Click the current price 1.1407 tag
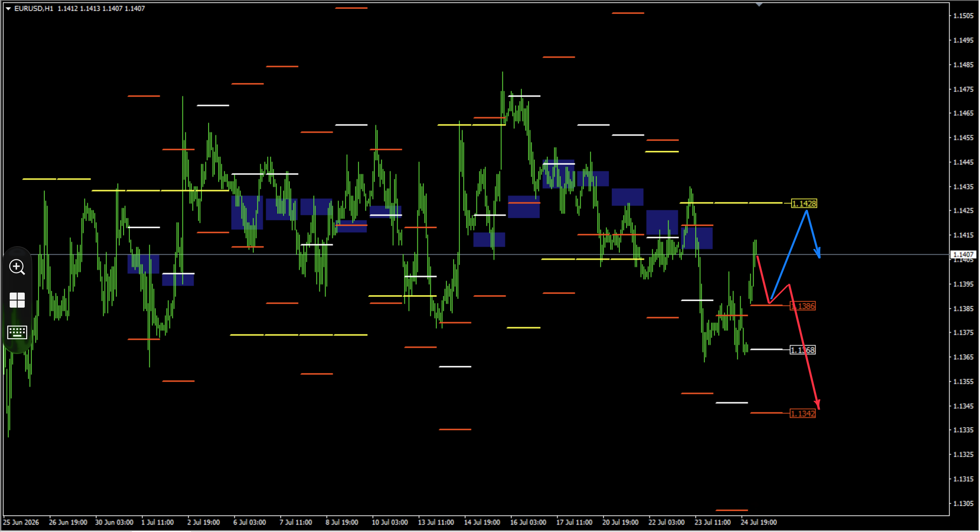Image resolution: width=980 pixels, height=532 pixels. coord(963,255)
